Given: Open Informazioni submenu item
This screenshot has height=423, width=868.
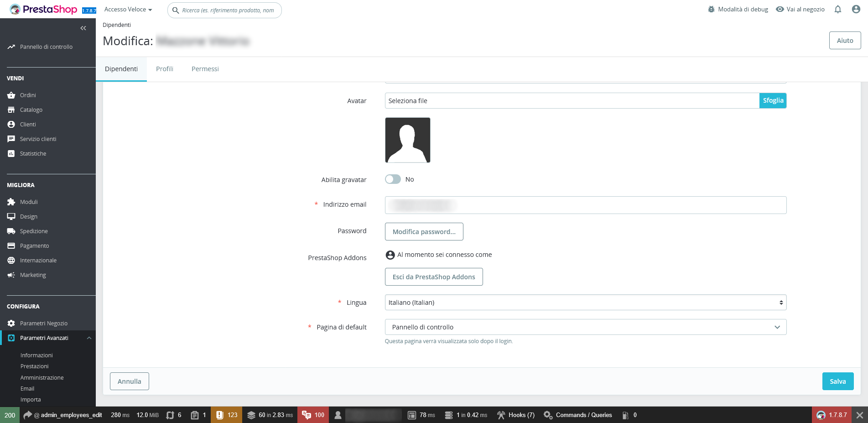Looking at the screenshot, I should (x=36, y=355).
